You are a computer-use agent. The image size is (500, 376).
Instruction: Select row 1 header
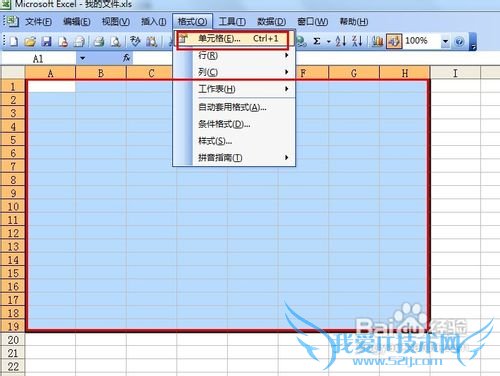(13, 86)
